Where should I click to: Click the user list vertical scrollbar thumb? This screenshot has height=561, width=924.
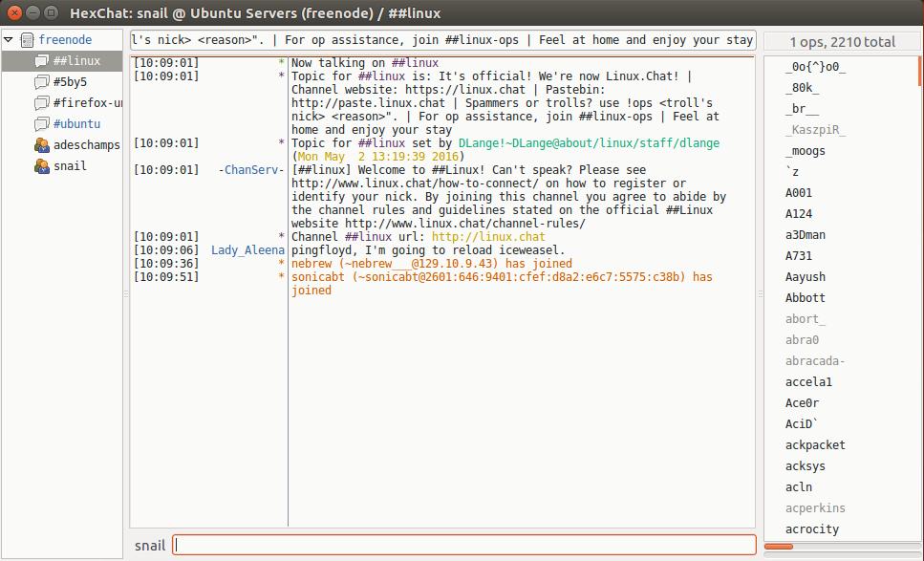coord(919,72)
